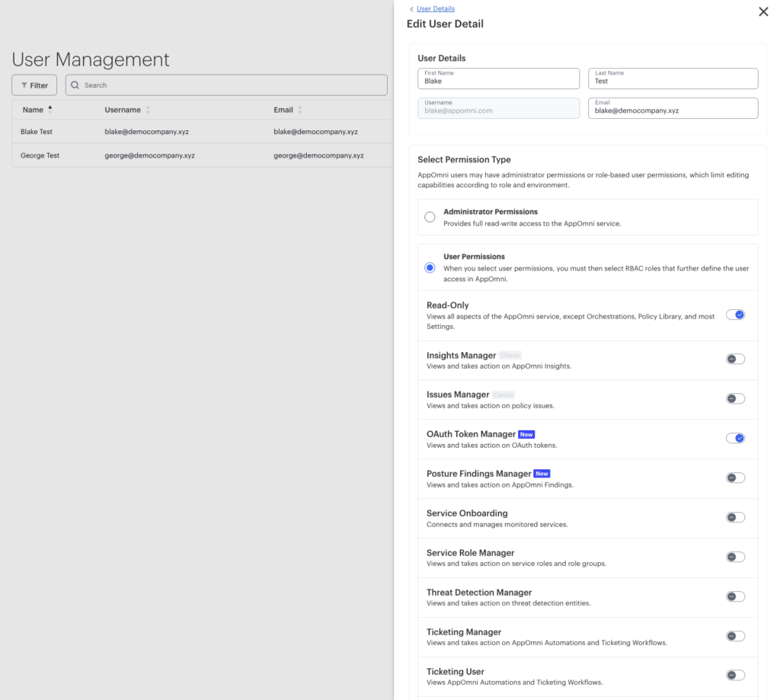Edit the Email input field

pyautogui.click(x=673, y=108)
